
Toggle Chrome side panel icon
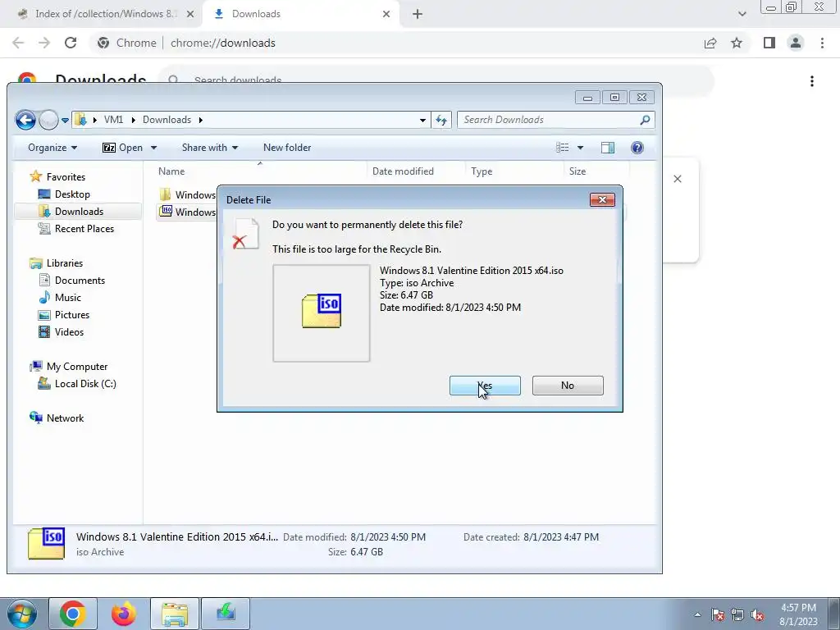tap(769, 43)
